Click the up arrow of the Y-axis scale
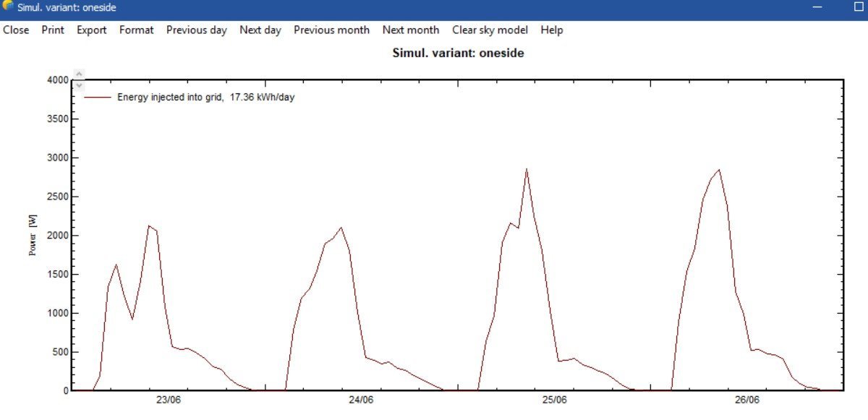Image resolution: width=868 pixels, height=420 pixels. pos(80,74)
